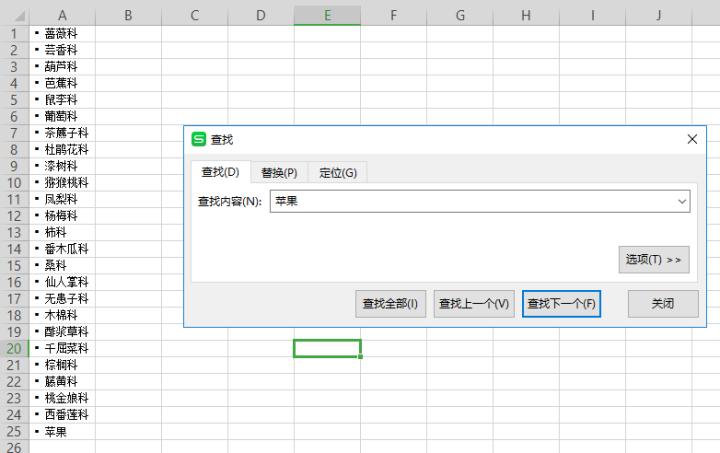Image resolution: width=720 pixels, height=453 pixels.
Task: Select row 5 header
Action: [14, 100]
